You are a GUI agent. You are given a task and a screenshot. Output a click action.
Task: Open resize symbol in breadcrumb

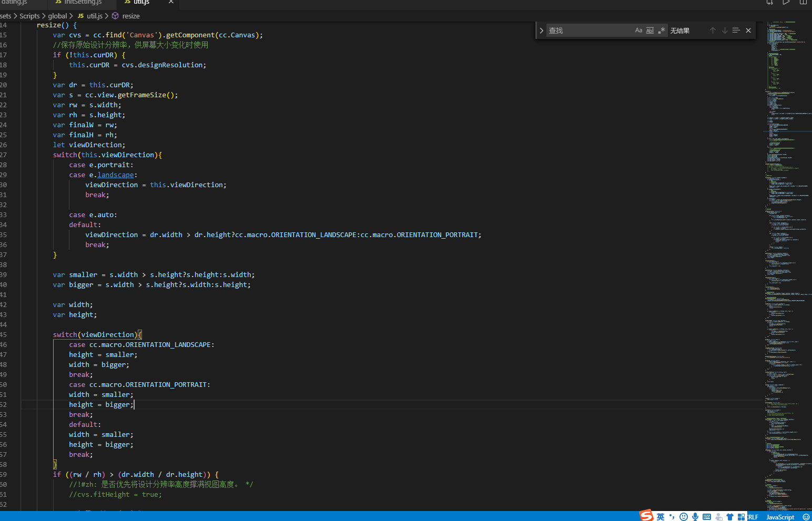point(131,16)
